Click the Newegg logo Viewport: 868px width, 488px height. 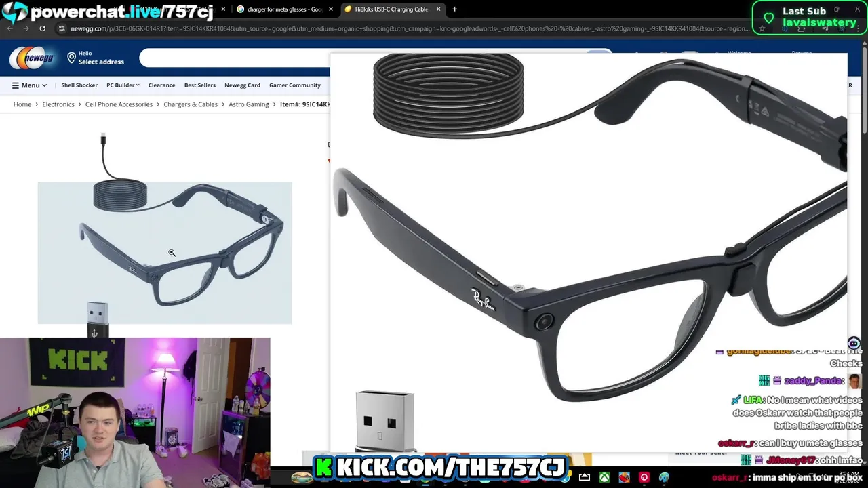click(32, 58)
